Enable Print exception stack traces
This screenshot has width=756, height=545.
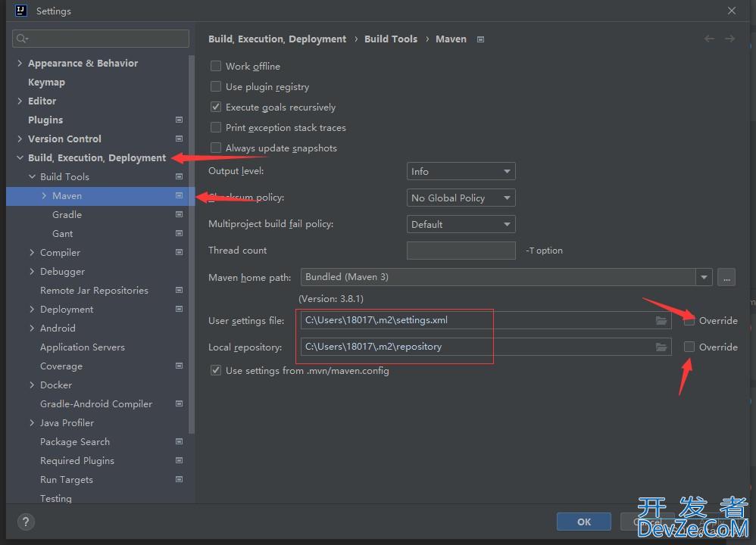(x=216, y=127)
